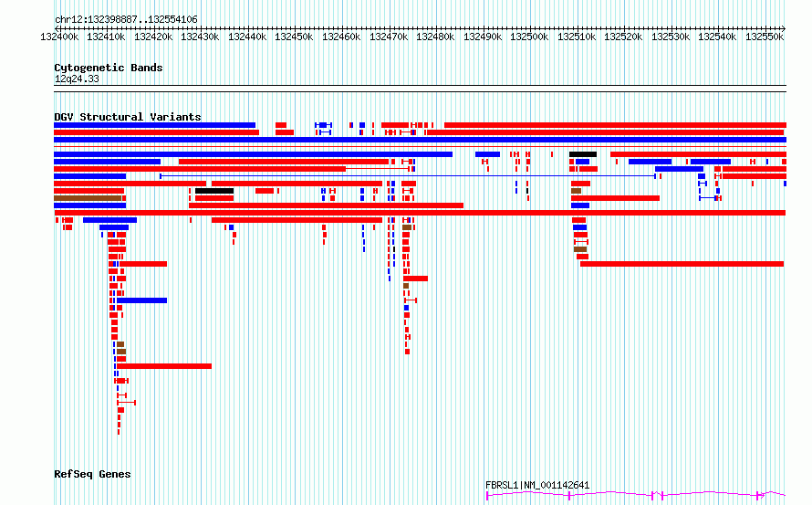Click the 132420k scale label
812x505 pixels.
153,37
